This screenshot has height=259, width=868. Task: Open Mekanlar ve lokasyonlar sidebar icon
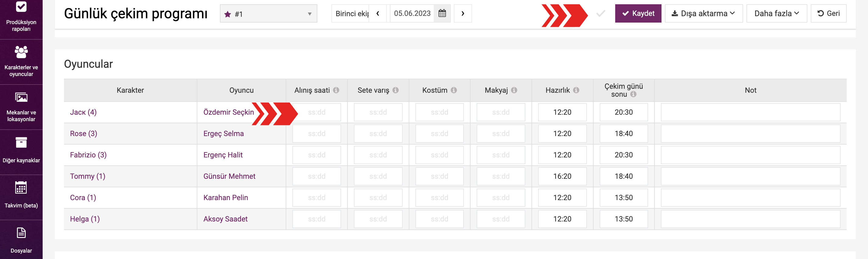coord(21,97)
